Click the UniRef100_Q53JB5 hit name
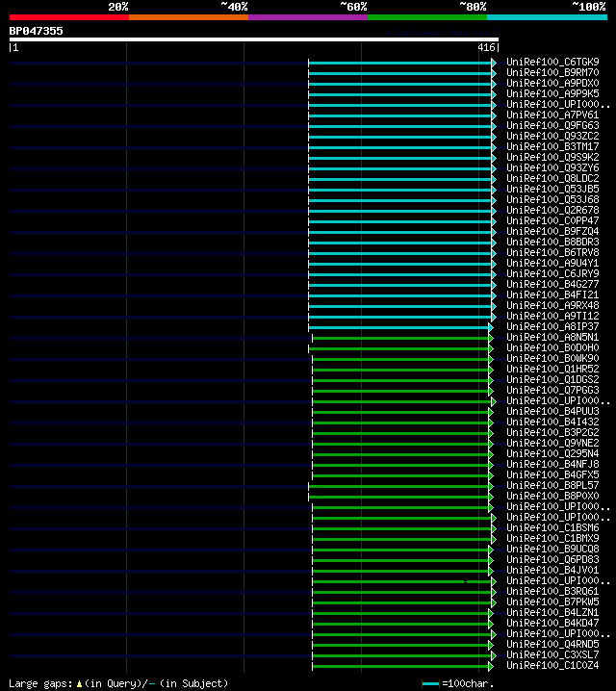 (552, 189)
